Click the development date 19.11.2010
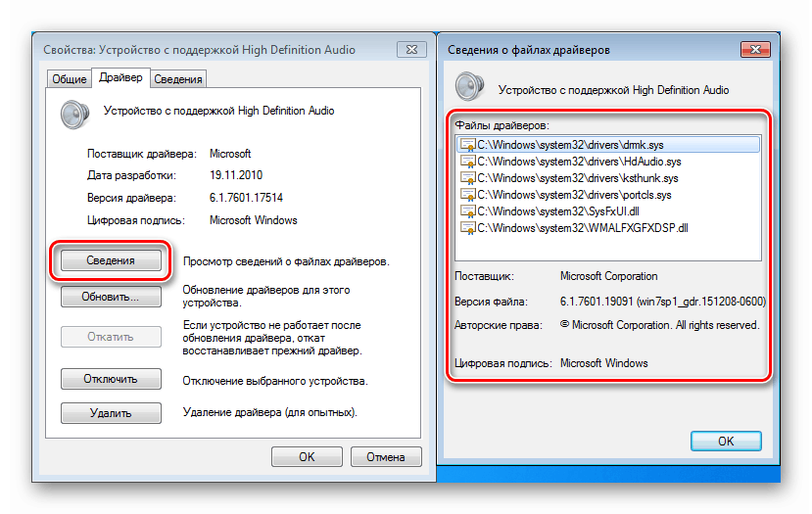The width and height of the screenshot is (812, 514). point(236,175)
